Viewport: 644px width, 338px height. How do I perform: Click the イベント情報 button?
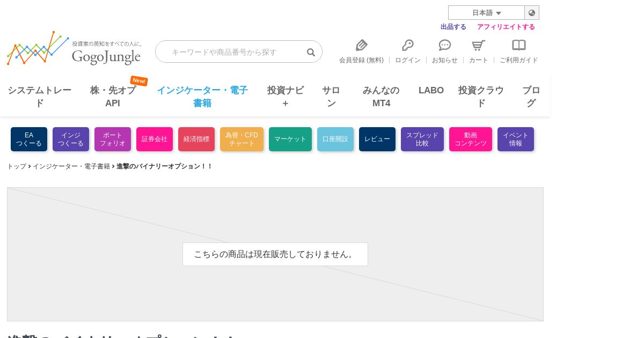pos(516,139)
